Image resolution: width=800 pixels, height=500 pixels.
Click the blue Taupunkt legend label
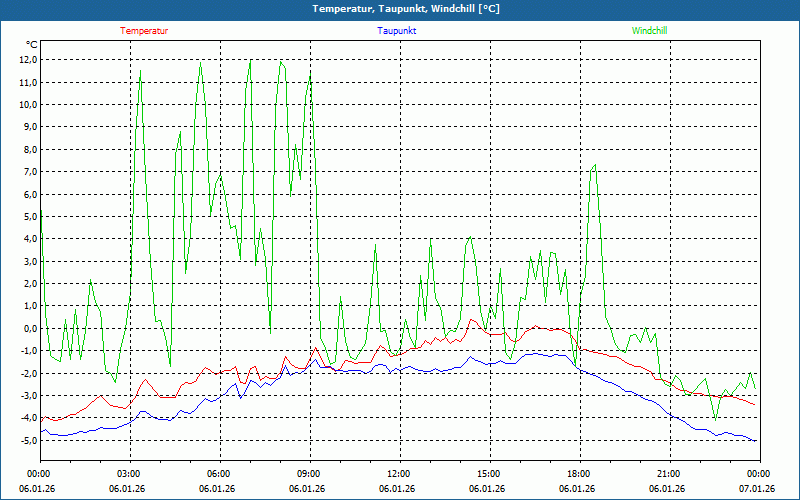397,31
